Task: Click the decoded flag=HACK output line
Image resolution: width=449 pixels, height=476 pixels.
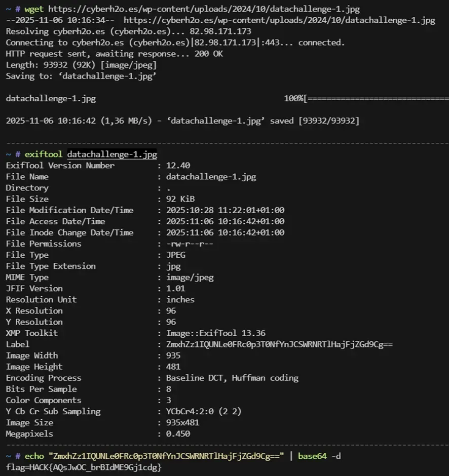Action: (x=84, y=467)
